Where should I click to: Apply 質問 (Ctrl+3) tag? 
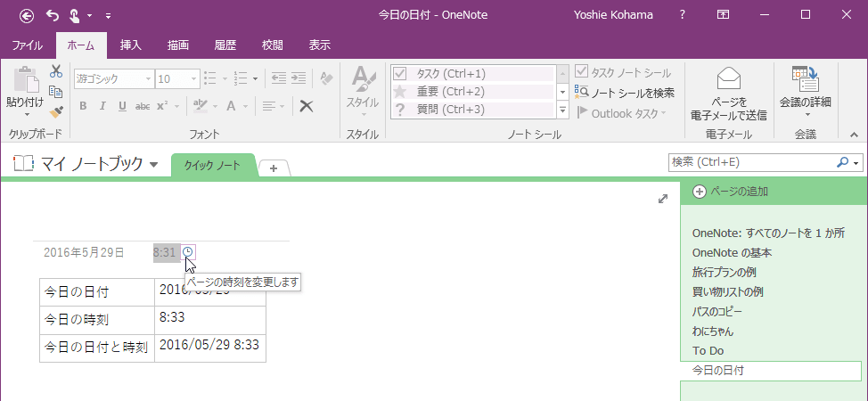click(472, 109)
